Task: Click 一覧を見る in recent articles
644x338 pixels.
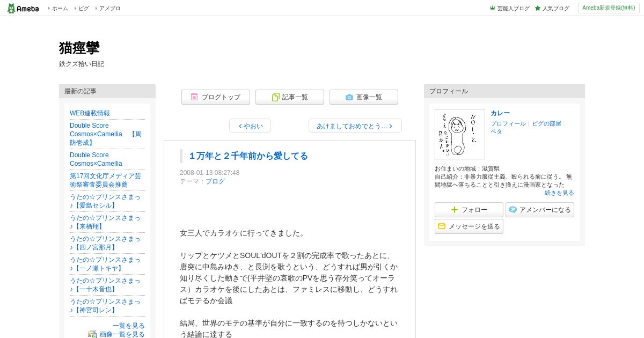Action: click(x=129, y=326)
